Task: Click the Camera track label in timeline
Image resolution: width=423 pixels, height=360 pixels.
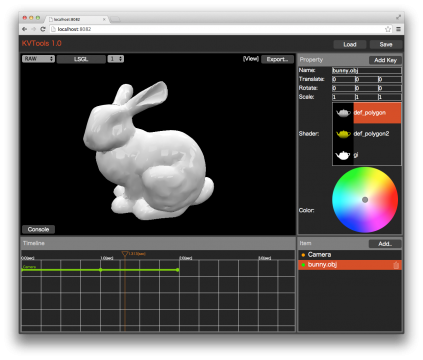Action: coord(29,267)
